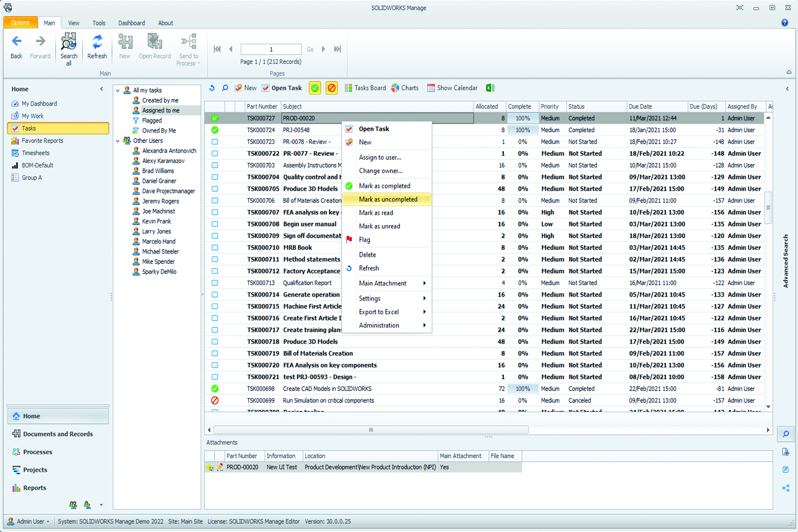Expand Main Attachment submenu
Viewport: 798px width, 532px height.
424,283
